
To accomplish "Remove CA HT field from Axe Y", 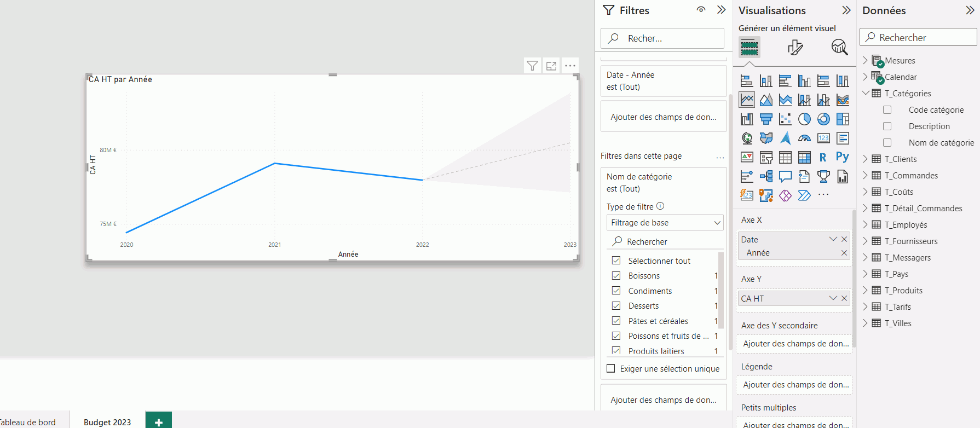I will coord(844,298).
